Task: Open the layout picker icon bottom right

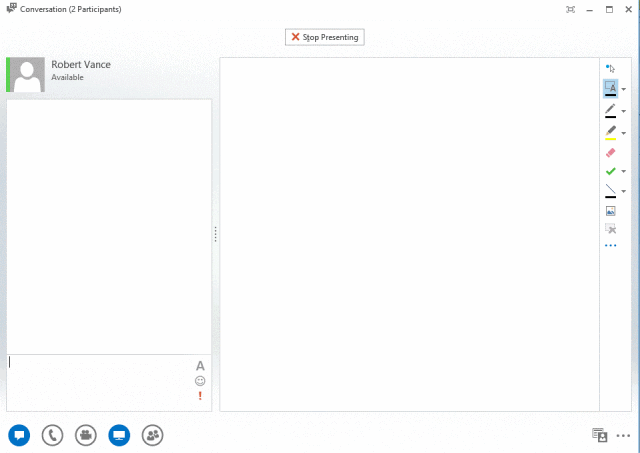Action: (x=600, y=435)
